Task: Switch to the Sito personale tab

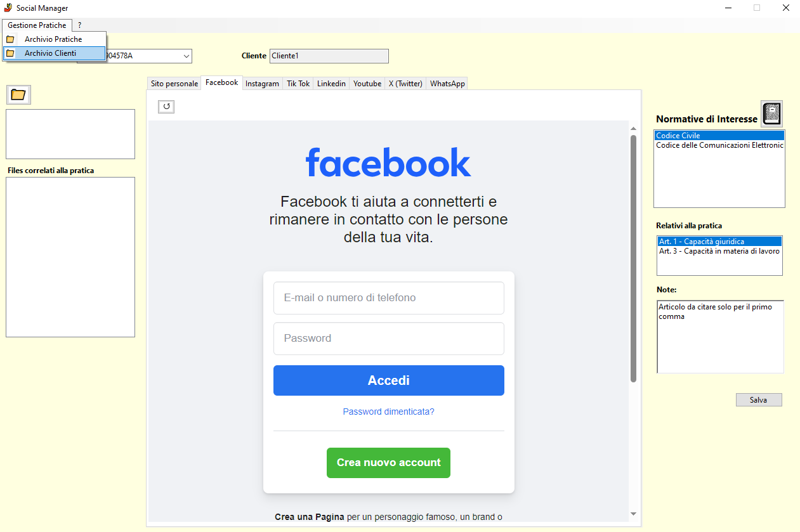Action: click(174, 84)
